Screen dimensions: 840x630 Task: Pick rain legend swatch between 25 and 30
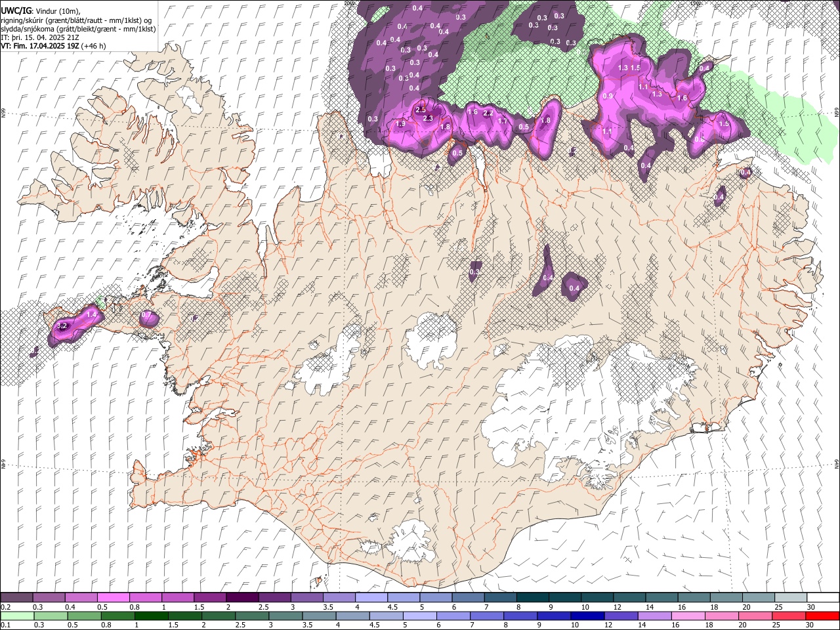click(789, 616)
